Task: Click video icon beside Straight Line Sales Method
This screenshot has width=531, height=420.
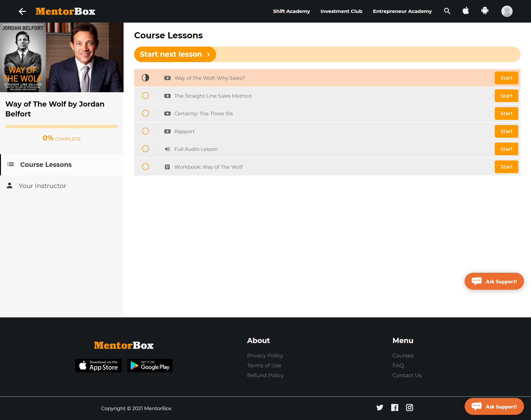Action: tap(168, 96)
